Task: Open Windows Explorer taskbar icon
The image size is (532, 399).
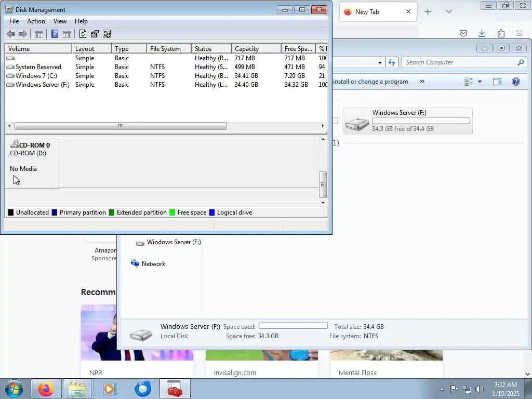Action: coord(77,389)
